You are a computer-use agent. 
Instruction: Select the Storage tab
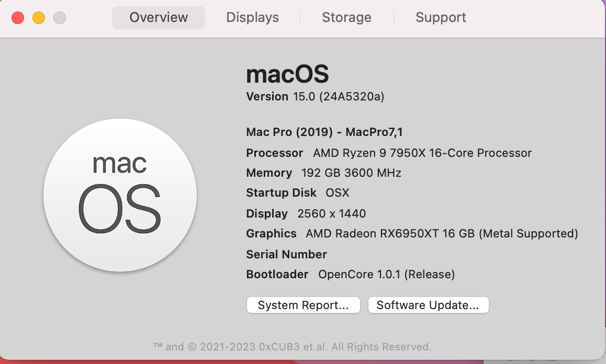[346, 18]
